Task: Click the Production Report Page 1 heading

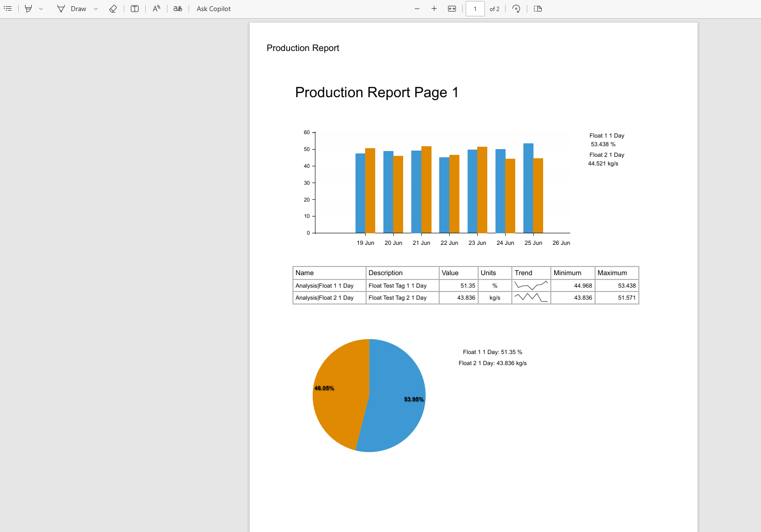Action: click(x=377, y=92)
